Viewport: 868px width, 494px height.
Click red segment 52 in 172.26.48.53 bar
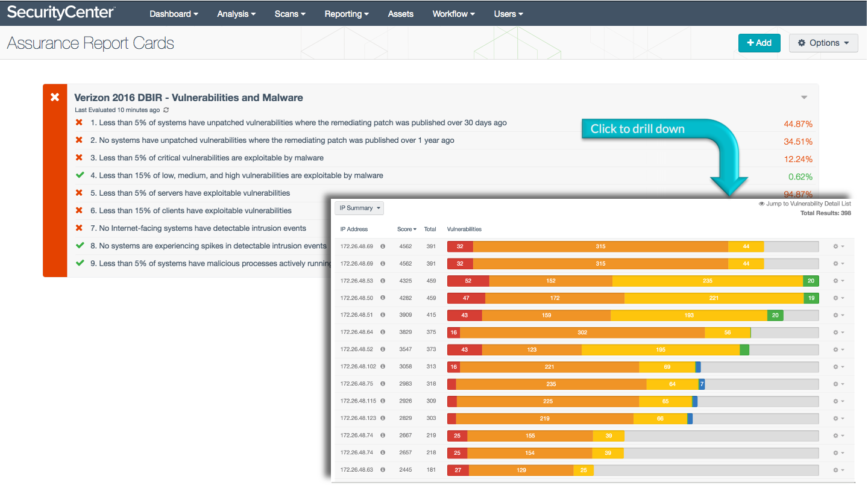click(468, 281)
